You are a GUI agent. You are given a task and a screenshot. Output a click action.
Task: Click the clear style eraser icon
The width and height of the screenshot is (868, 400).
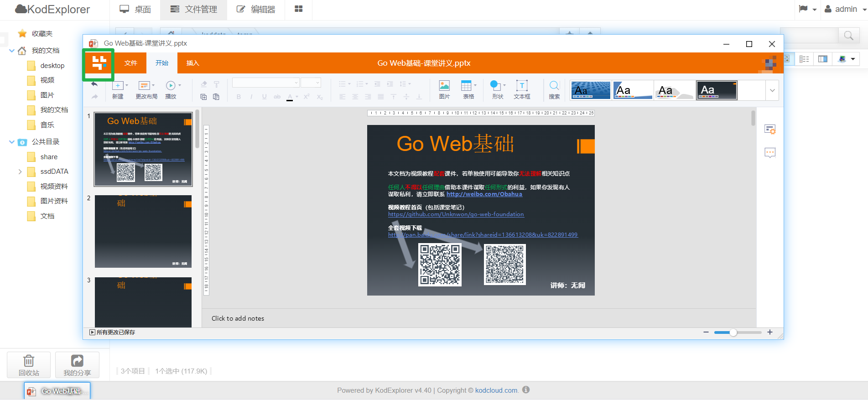(204, 84)
